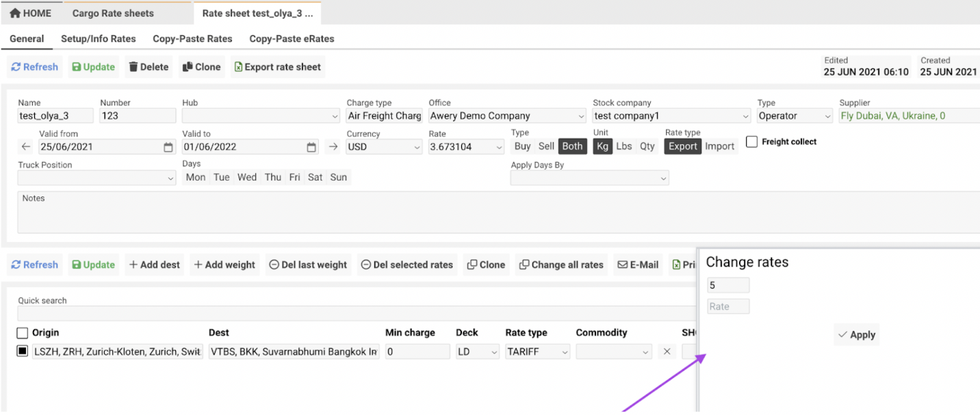
Task: Open the Valid from calendar picker
Action: [168, 147]
